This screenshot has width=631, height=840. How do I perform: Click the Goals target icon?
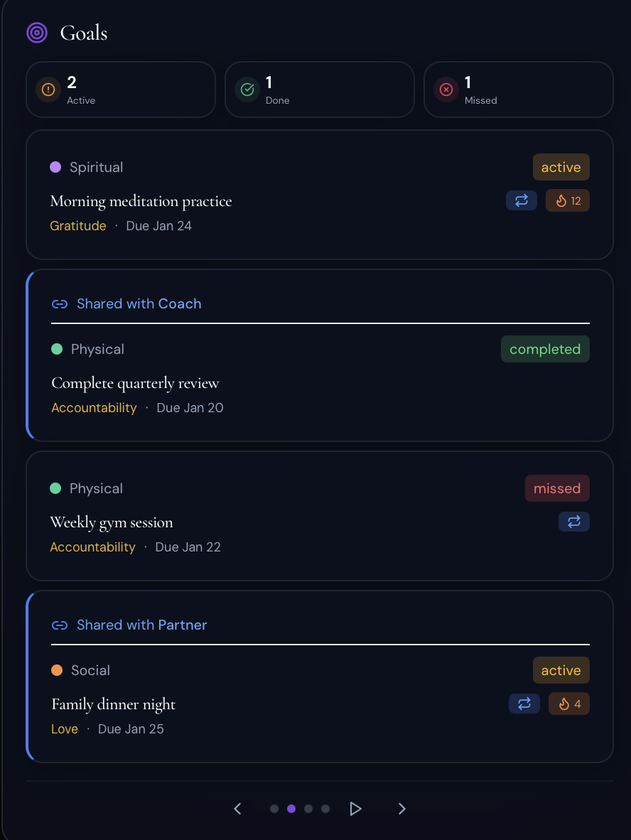click(37, 33)
